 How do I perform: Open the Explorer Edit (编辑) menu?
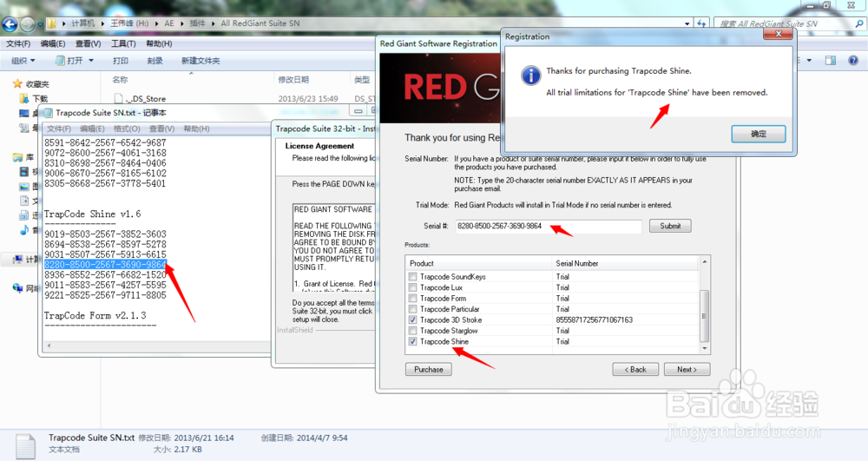[x=53, y=43]
